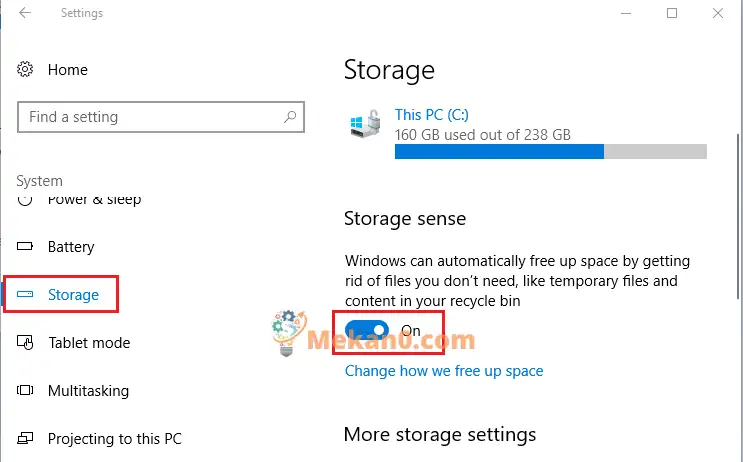
Task: Open Projecting to this PC
Action: (115, 438)
